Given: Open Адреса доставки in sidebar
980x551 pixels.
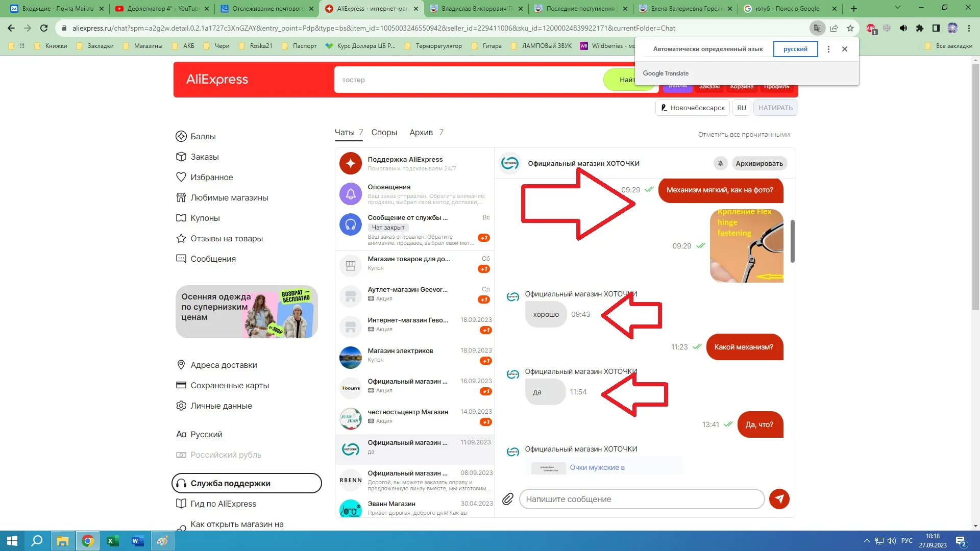Looking at the screenshot, I should click(224, 365).
